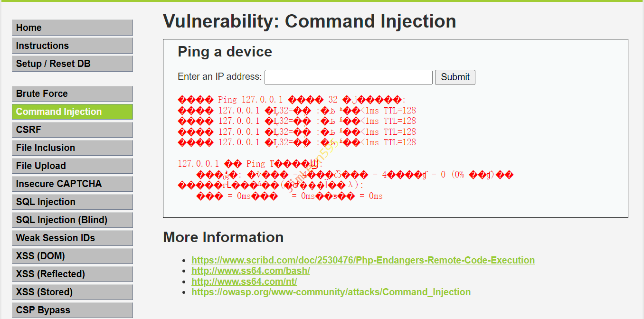Open the scribd Php-Endangers-Remote-Code-Execution link
Screen dimensions: 644x319
(x=363, y=260)
